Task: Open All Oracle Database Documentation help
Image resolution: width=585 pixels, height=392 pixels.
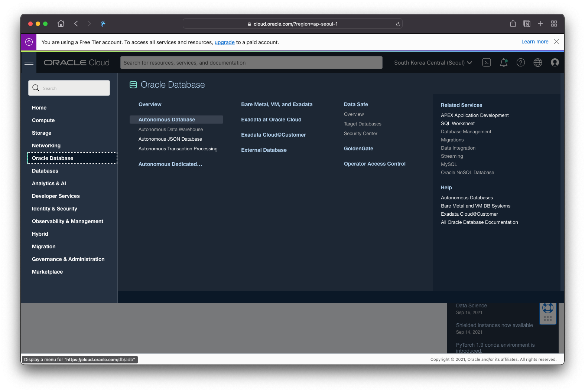Action: tap(480, 222)
